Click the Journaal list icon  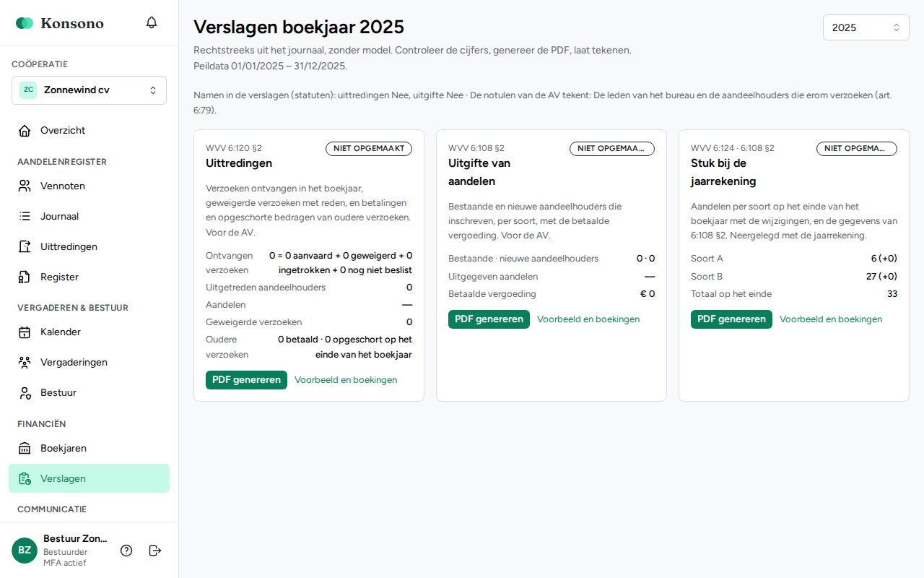25,217
